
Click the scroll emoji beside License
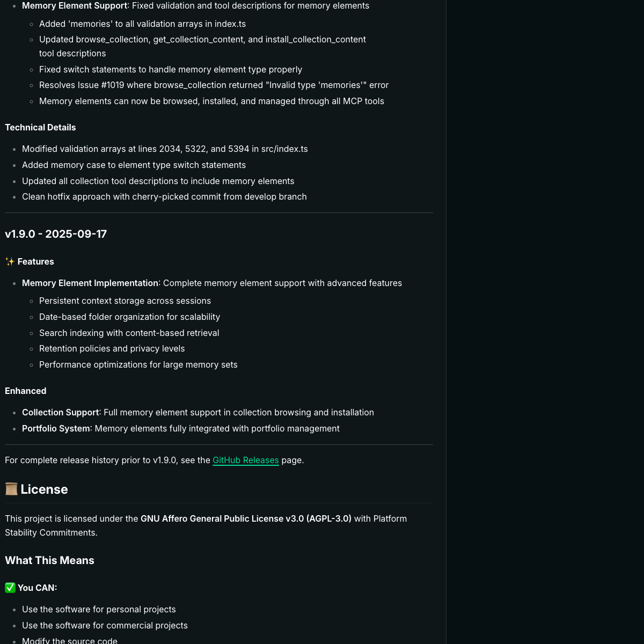click(x=11, y=489)
